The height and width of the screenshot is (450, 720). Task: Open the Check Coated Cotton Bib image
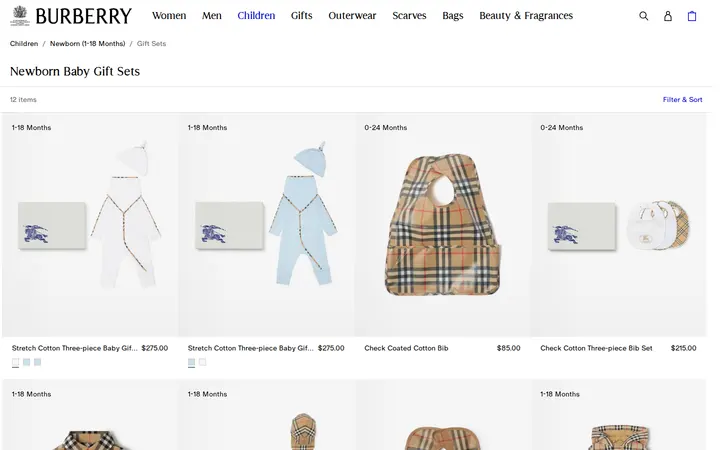[x=443, y=225]
